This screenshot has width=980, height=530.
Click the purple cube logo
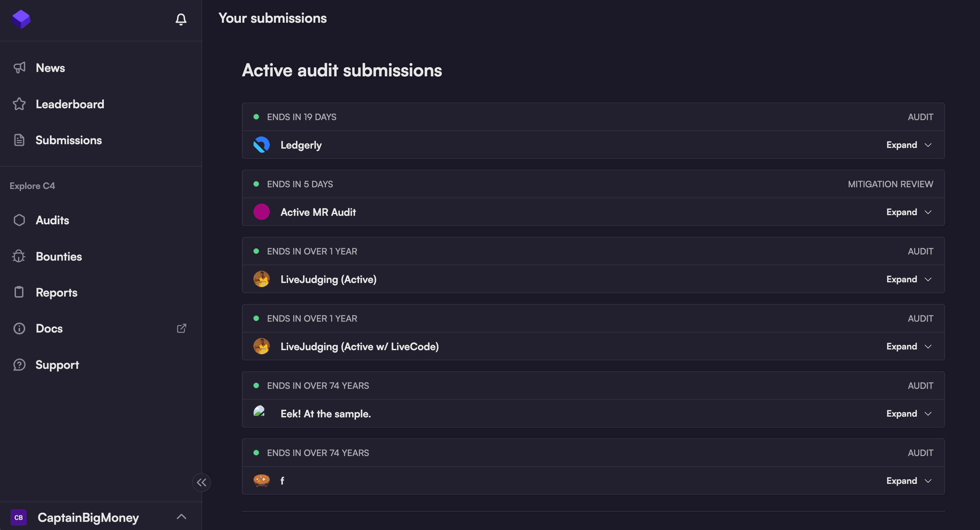(21, 19)
